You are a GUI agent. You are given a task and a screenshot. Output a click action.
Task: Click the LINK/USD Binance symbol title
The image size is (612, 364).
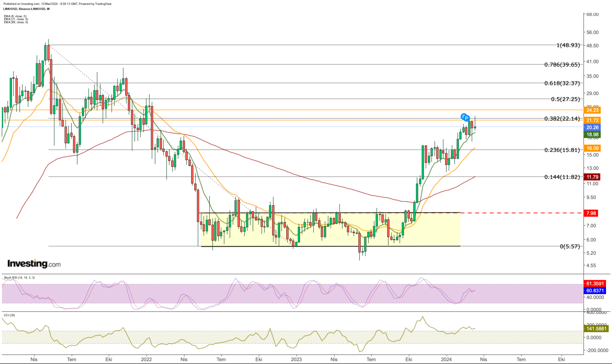coord(27,9)
